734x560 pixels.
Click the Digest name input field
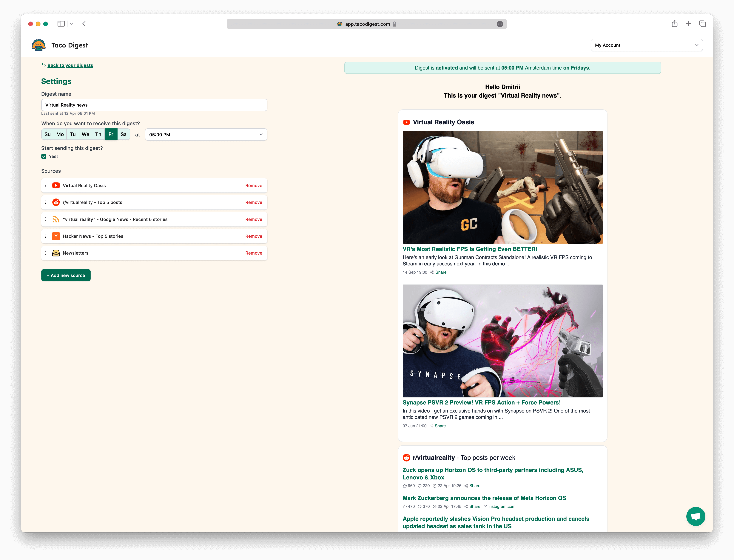click(x=154, y=105)
